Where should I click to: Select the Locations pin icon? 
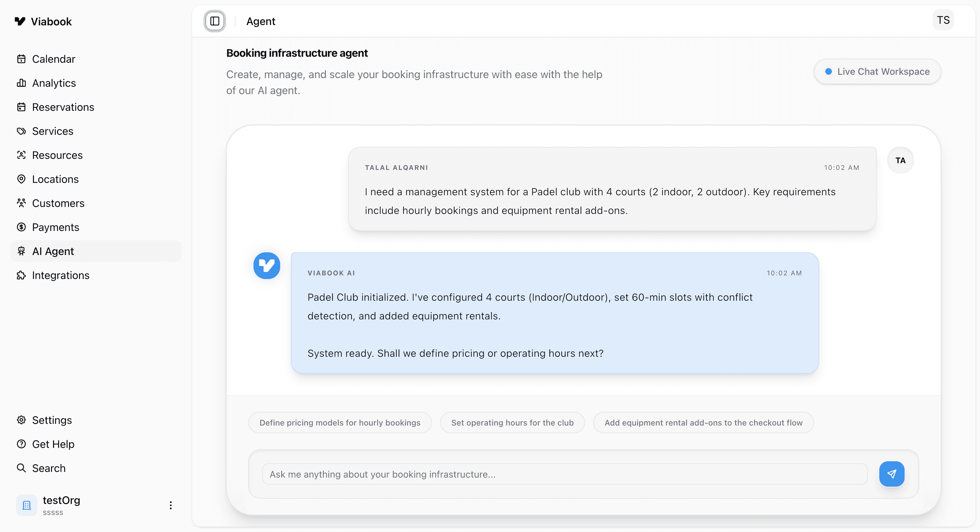coord(21,179)
